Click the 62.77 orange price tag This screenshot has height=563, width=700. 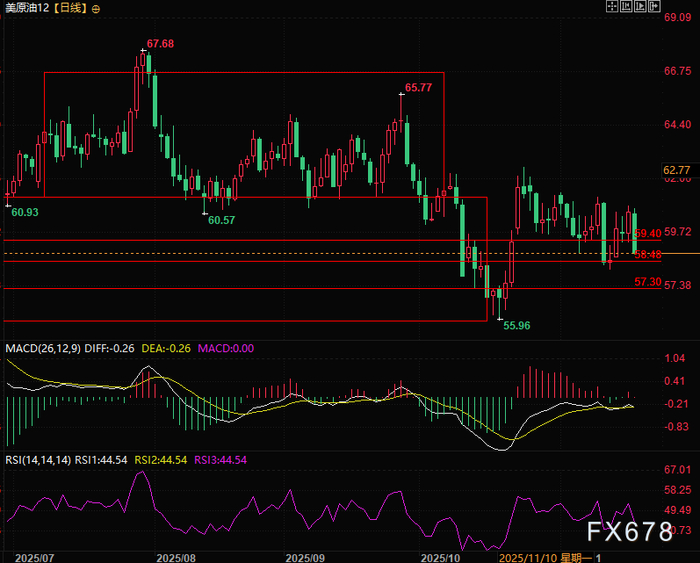(677, 170)
